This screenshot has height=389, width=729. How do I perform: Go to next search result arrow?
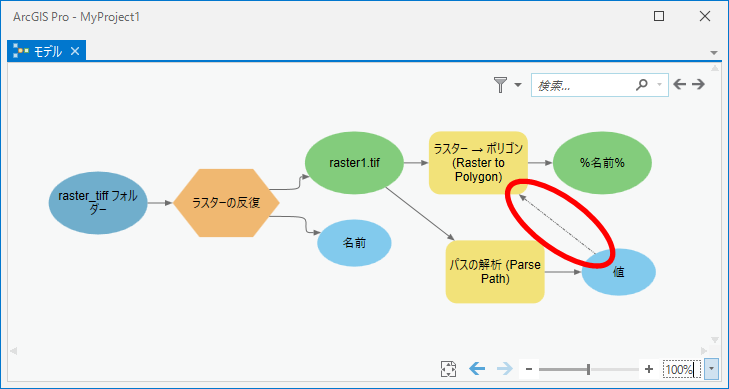tap(698, 84)
